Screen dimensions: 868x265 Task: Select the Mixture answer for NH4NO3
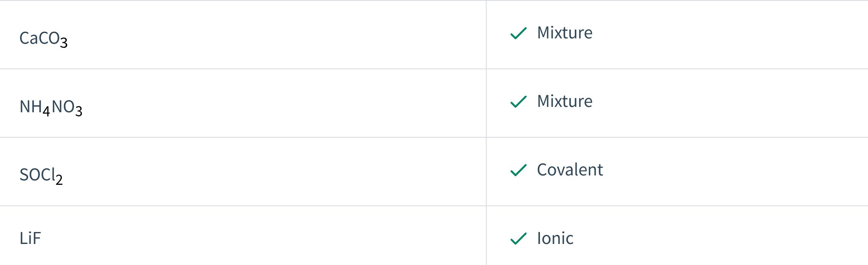click(564, 101)
